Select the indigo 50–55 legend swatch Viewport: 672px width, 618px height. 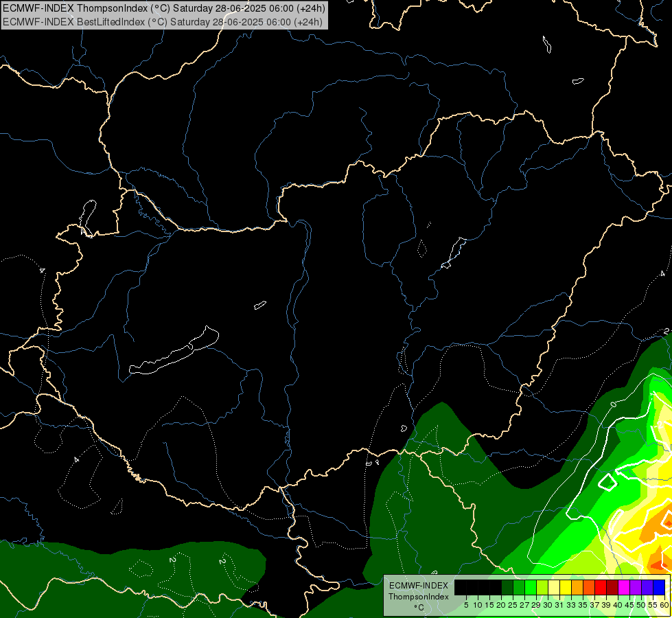[x=647, y=587]
